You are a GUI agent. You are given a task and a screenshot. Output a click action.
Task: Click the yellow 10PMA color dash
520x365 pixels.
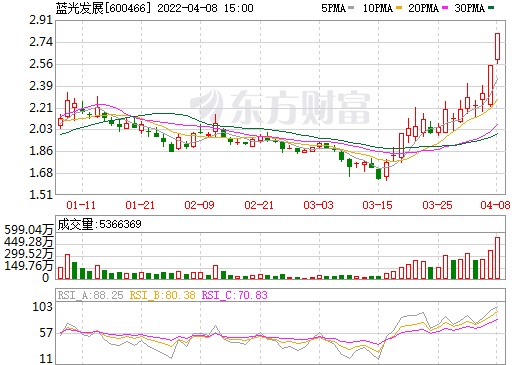[x=399, y=7]
